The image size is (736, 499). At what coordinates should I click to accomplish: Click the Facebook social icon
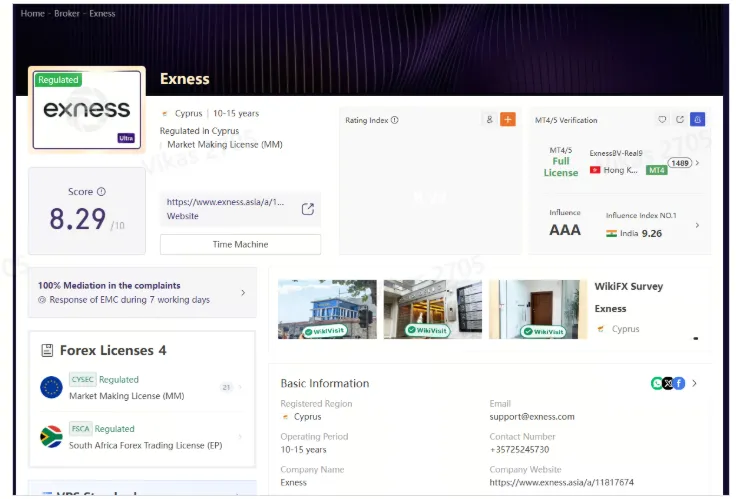(x=679, y=384)
